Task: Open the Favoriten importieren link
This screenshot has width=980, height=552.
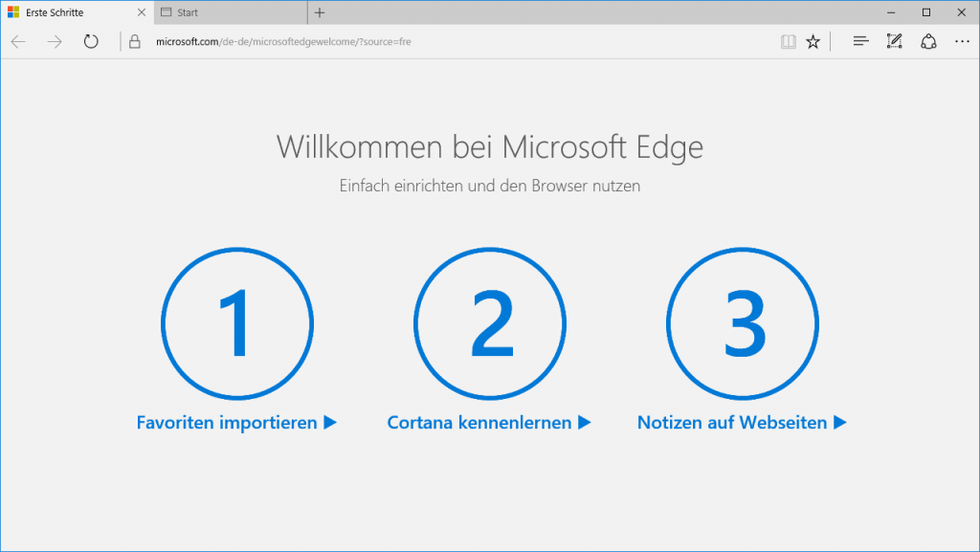Action: (236, 423)
